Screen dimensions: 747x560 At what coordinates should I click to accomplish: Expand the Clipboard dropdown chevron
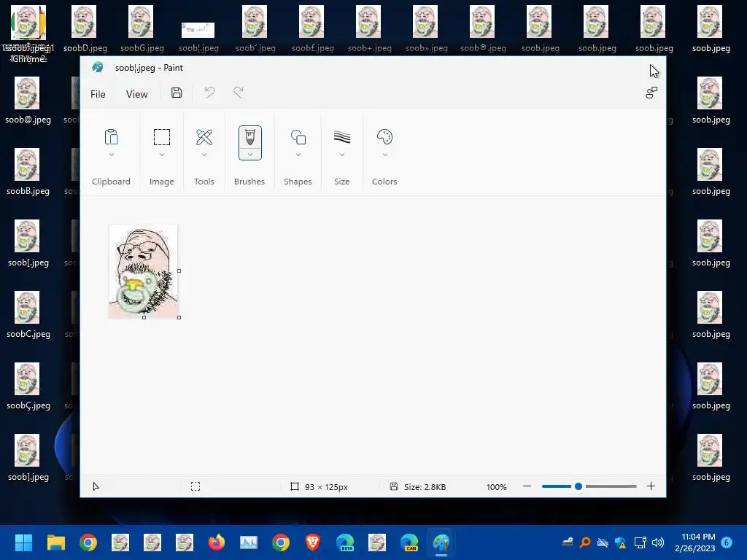[111, 155]
